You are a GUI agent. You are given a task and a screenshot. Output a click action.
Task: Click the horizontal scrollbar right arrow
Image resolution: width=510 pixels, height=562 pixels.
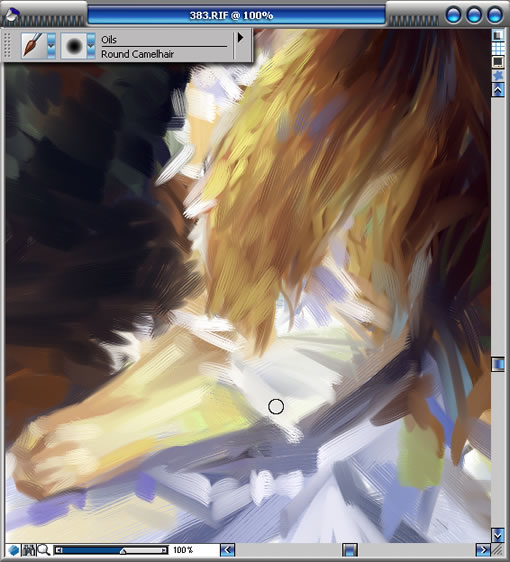pyautogui.click(x=483, y=550)
